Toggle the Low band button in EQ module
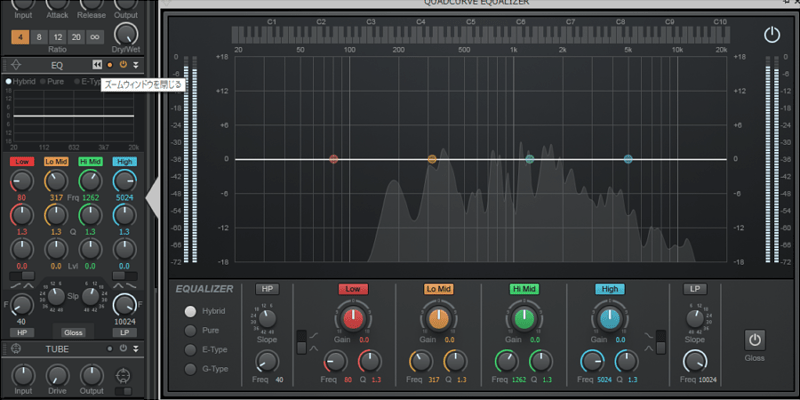Screen dimensions: 800x400 point(22,162)
